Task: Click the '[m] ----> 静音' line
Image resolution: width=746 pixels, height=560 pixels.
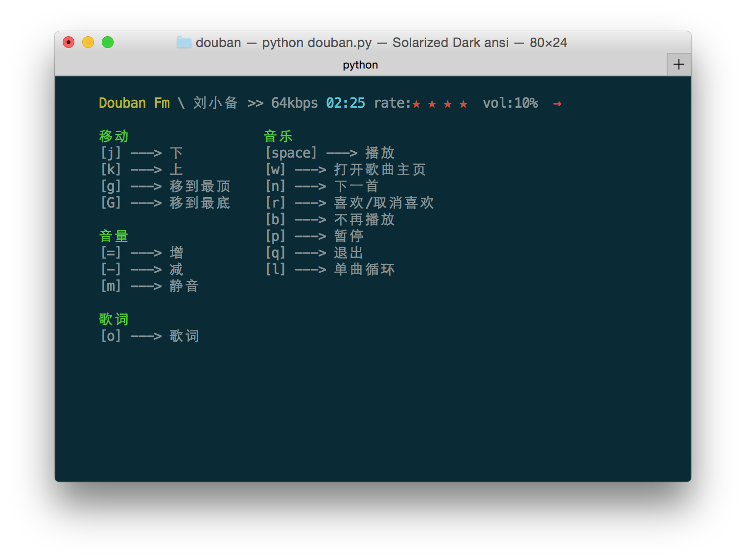Action: 150,286
